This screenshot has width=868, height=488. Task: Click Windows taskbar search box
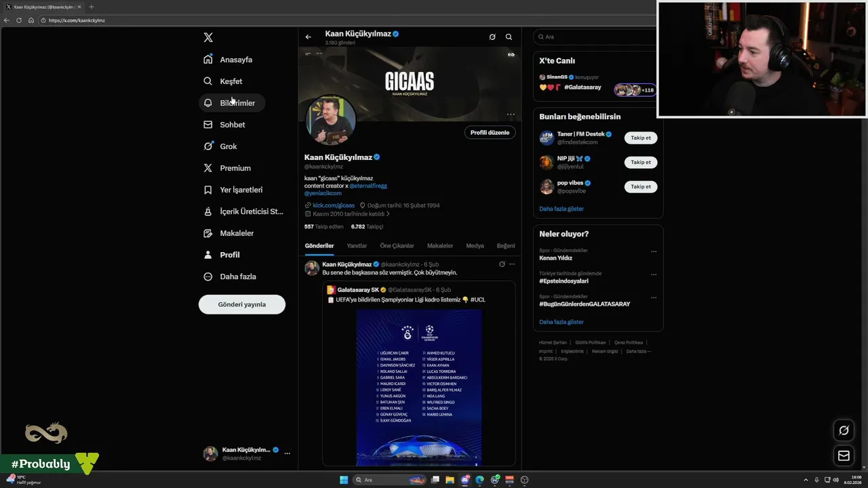388,480
